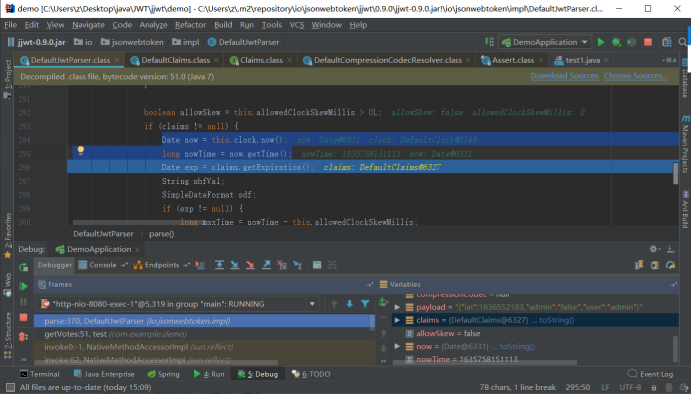Click the Download Sources link
The width and height of the screenshot is (691, 394).
564,76
